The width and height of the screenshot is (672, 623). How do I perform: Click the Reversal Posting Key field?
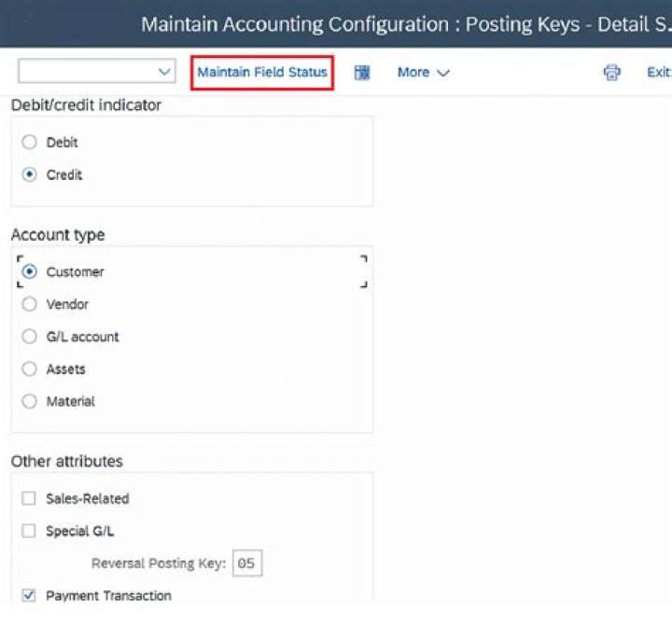pyautogui.click(x=247, y=563)
